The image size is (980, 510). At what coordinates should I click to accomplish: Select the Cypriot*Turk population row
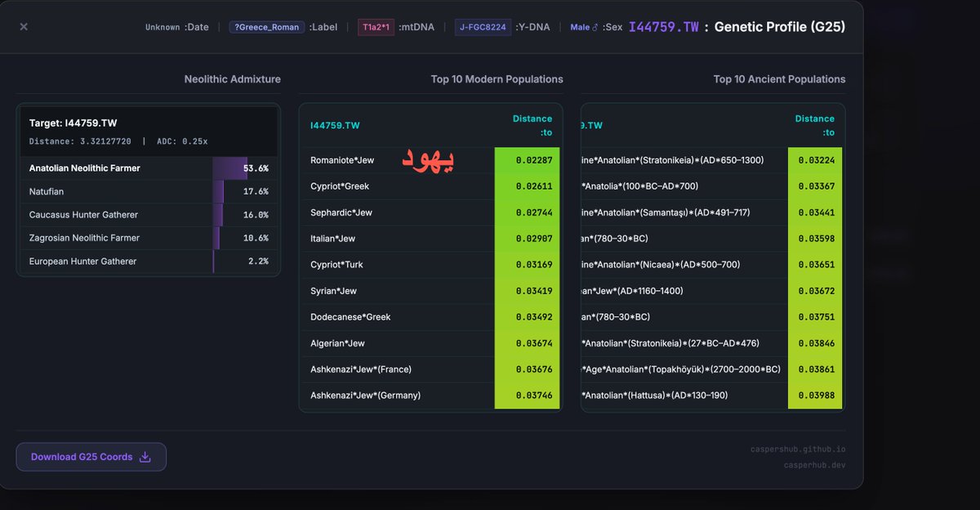click(430, 265)
